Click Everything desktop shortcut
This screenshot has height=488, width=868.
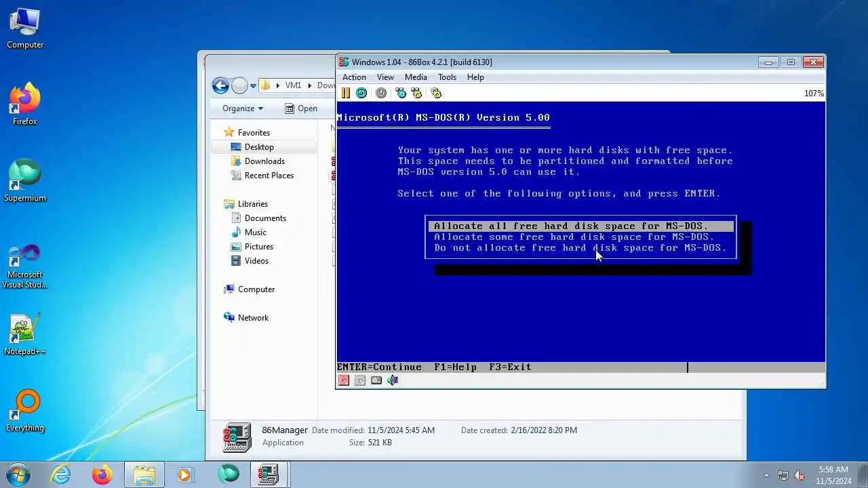click(x=25, y=411)
